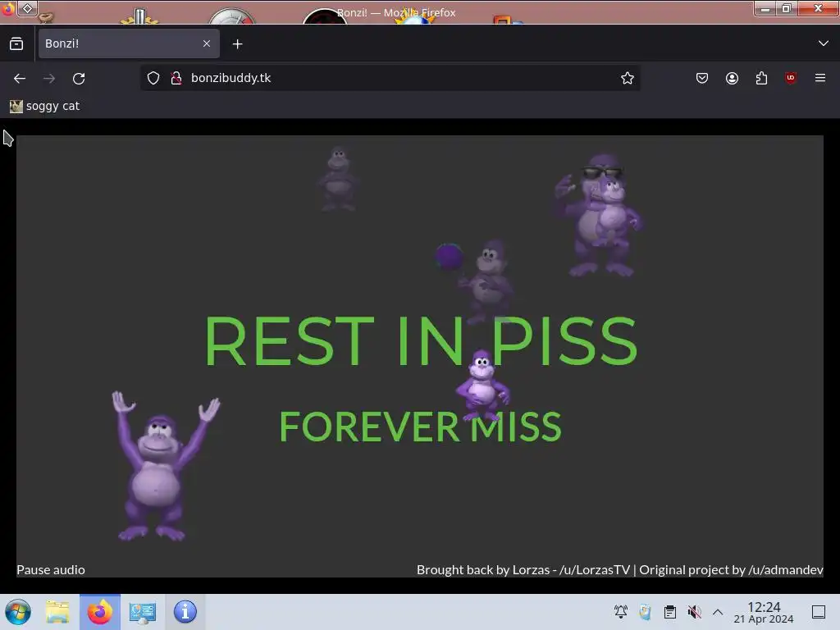Open the system settings taskbar icon
Viewport: 840px width, 630px height.
142,612
